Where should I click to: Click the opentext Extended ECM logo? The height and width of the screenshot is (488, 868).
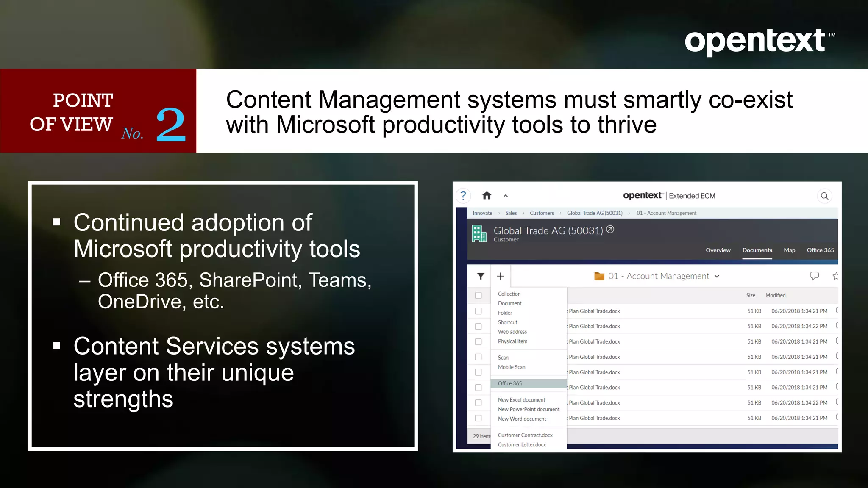coord(669,196)
